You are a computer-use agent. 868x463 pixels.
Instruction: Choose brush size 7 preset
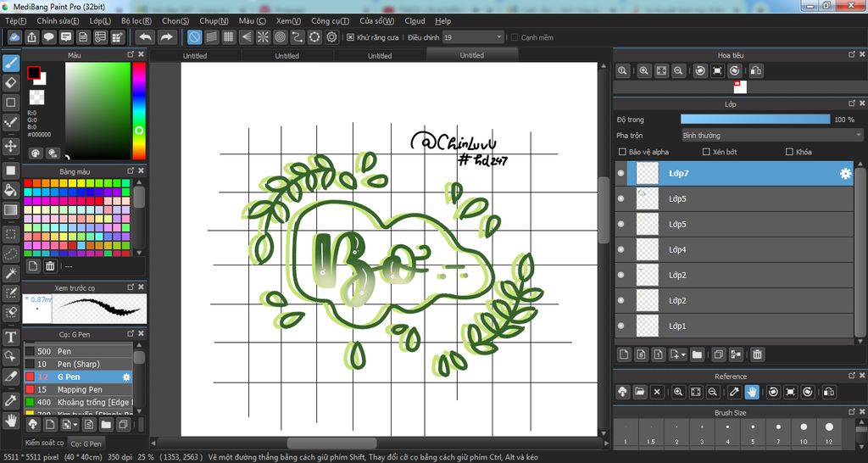tap(778, 432)
